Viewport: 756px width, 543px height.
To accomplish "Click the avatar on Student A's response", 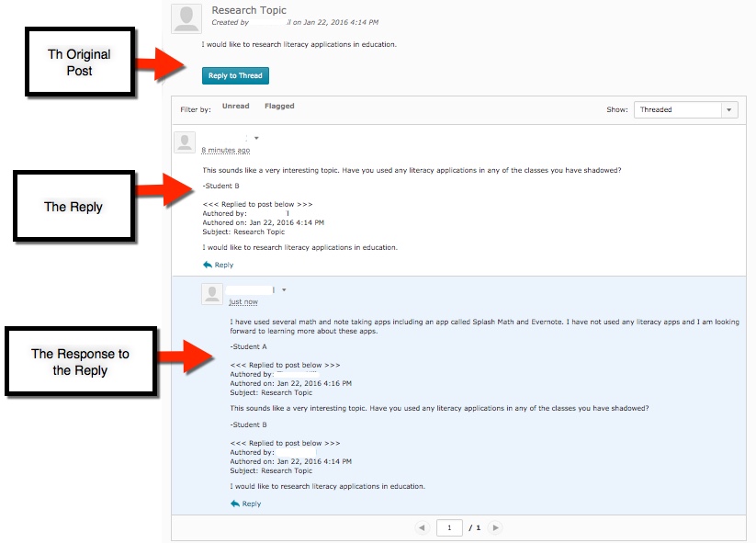I will coord(212,294).
